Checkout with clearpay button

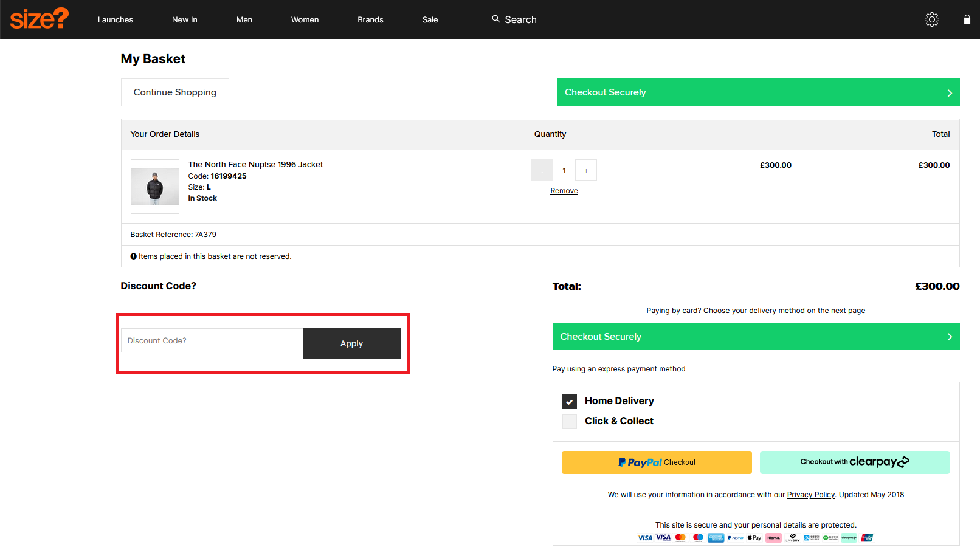(x=855, y=462)
